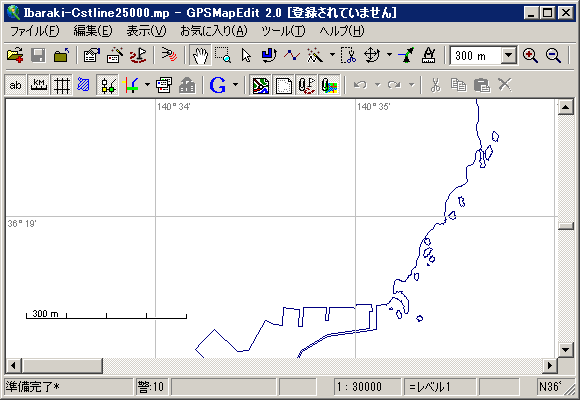Toggle the KM scale ruler display
Viewport: 580px width, 400px height.
[x=38, y=85]
